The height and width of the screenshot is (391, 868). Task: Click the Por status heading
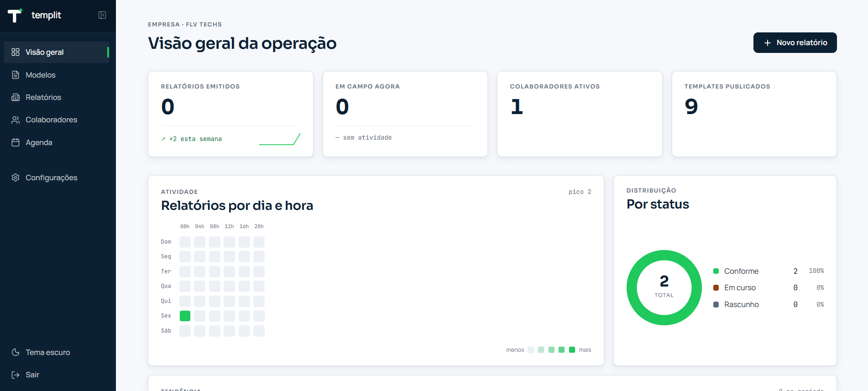(x=658, y=204)
